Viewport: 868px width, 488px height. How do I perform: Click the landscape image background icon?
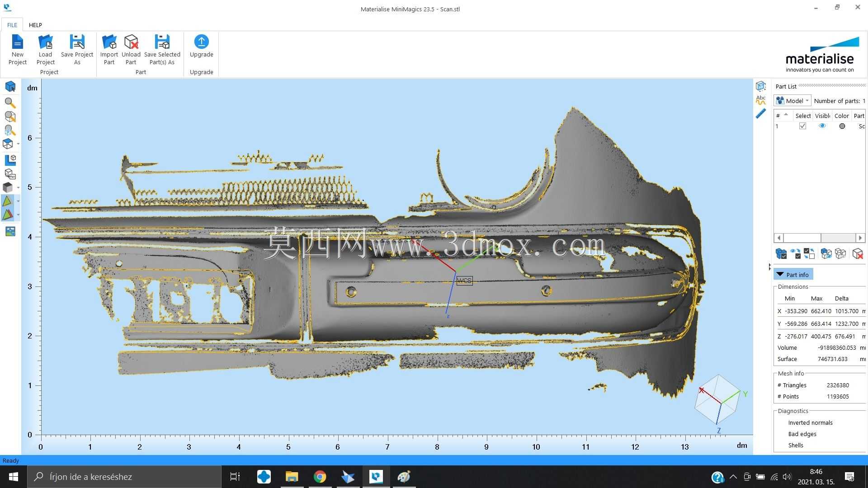[10, 231]
